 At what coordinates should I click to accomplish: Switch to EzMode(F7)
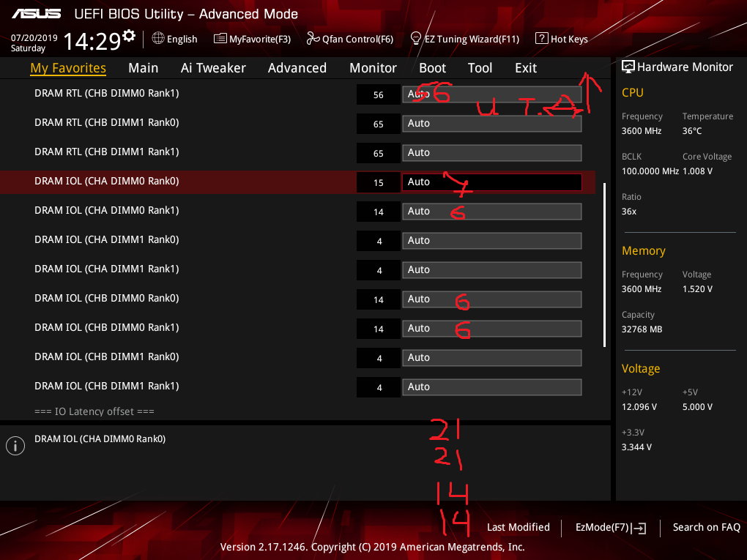[602, 527]
